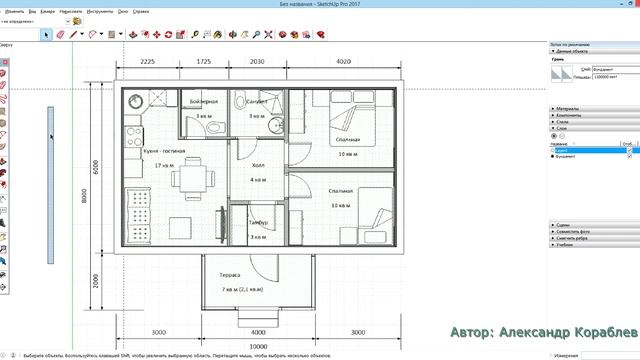Open Line tool dropdown arrow

82,35
